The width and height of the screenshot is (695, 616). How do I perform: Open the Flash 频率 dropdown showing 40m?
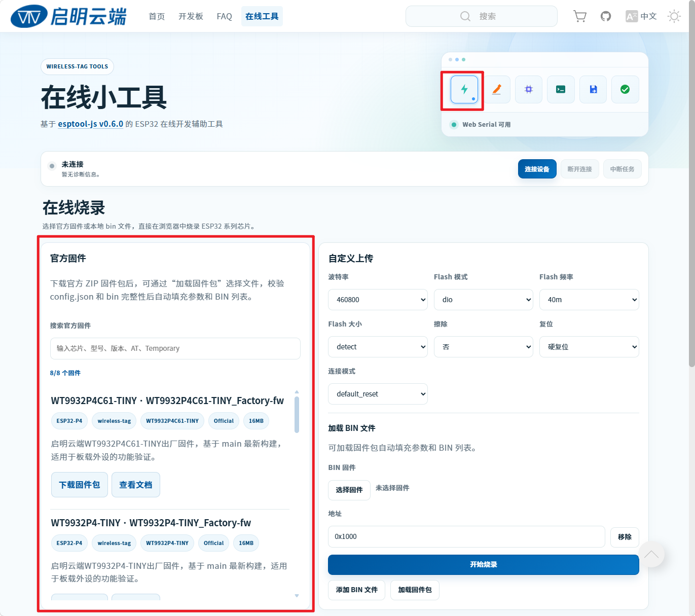[x=589, y=300]
